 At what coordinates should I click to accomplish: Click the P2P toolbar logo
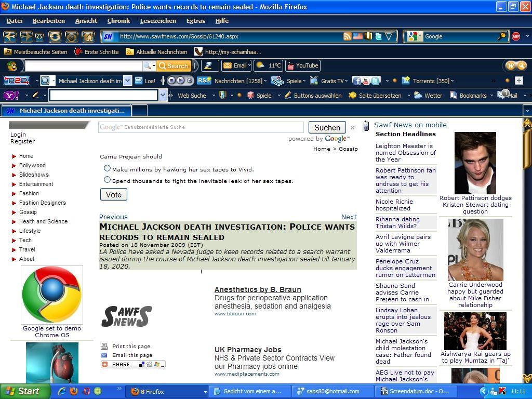(x=16, y=81)
